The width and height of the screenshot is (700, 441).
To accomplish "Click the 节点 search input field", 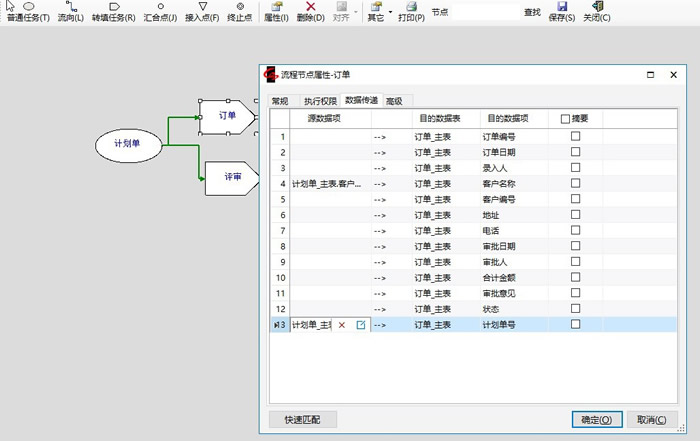I will [485, 12].
